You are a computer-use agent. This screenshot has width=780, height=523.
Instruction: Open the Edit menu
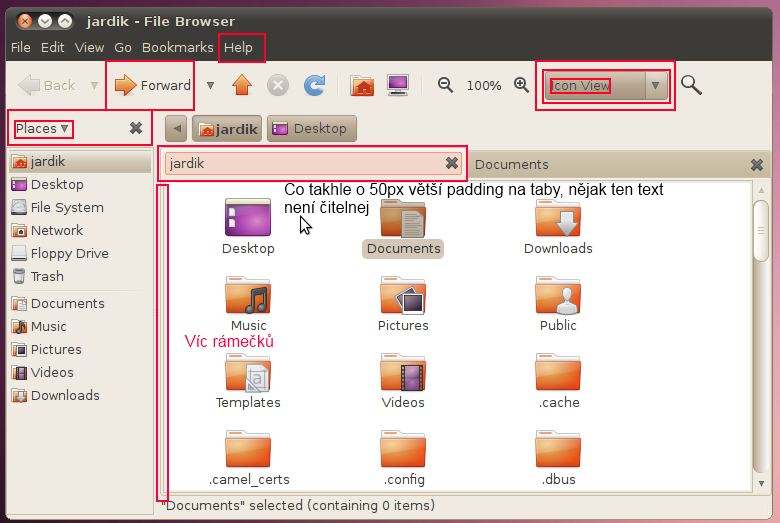[x=52, y=47]
